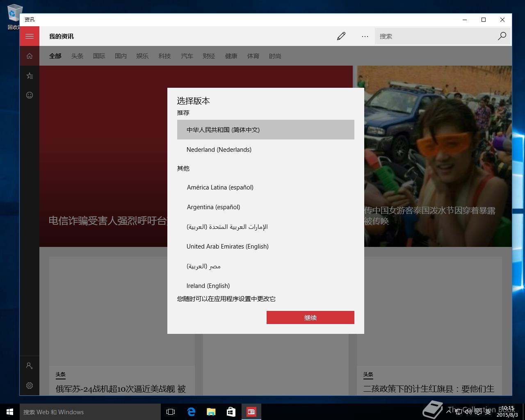Open the 电信诈骗受害人 headline story
Screen dimensions: 525x420
point(108,221)
